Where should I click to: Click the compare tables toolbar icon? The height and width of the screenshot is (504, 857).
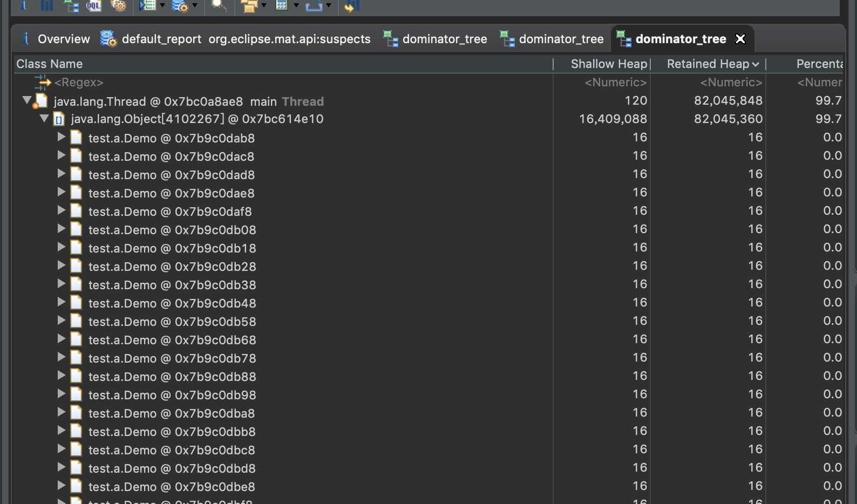pos(351,5)
